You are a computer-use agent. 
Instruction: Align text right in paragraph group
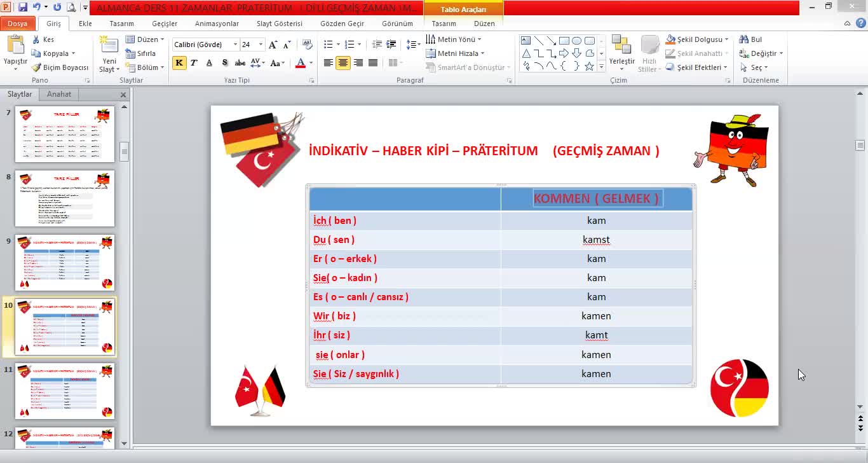coord(358,63)
